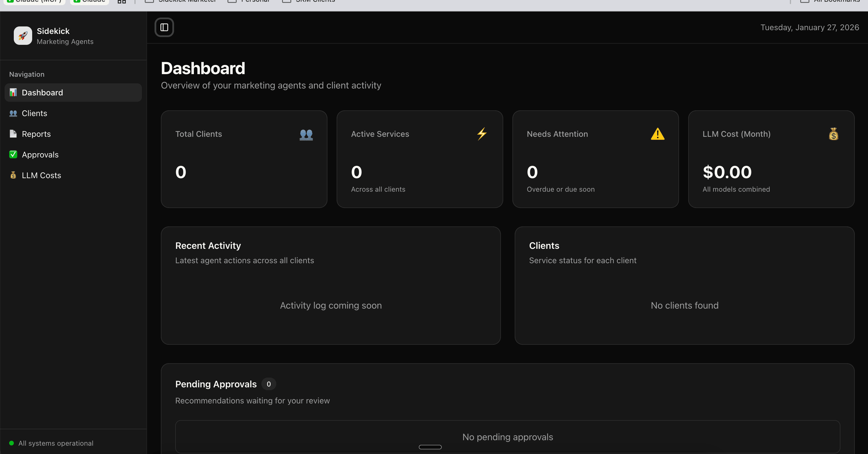Open the Approvals section
This screenshot has height=454, width=868.
[40, 155]
